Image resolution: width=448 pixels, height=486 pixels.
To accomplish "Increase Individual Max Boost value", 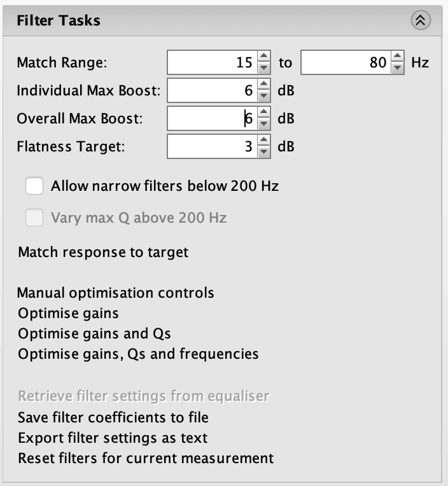I will point(263,85).
